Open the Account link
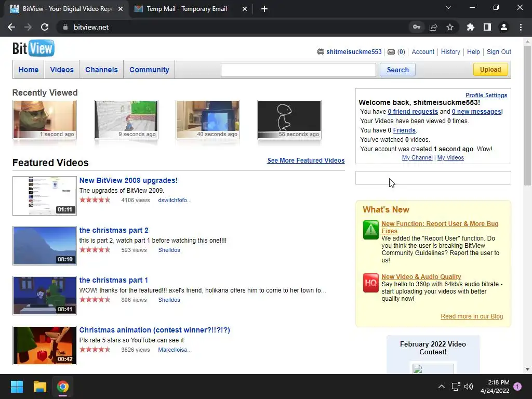Screen dimensions: 532x399 point(423,52)
